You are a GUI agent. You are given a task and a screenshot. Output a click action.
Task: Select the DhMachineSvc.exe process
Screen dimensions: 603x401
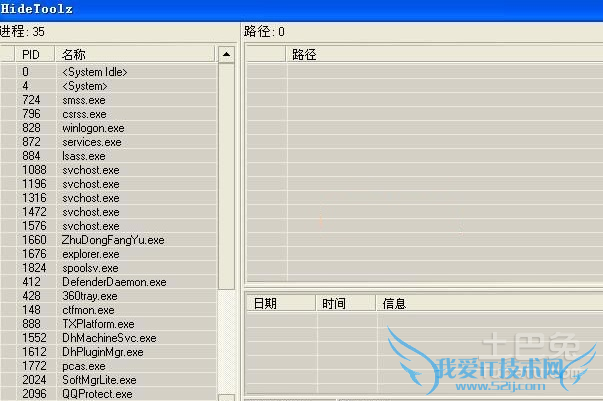(108, 338)
